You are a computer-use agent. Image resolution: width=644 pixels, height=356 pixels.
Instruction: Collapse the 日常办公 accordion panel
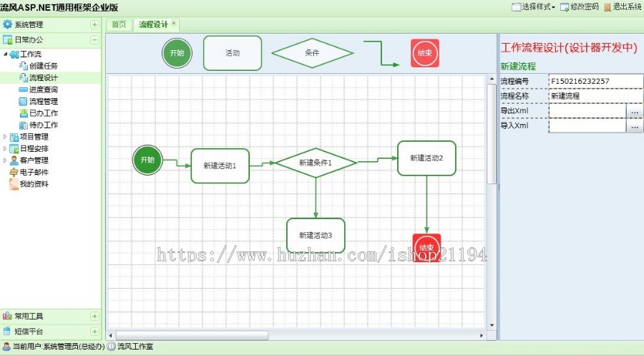pyautogui.click(x=94, y=40)
